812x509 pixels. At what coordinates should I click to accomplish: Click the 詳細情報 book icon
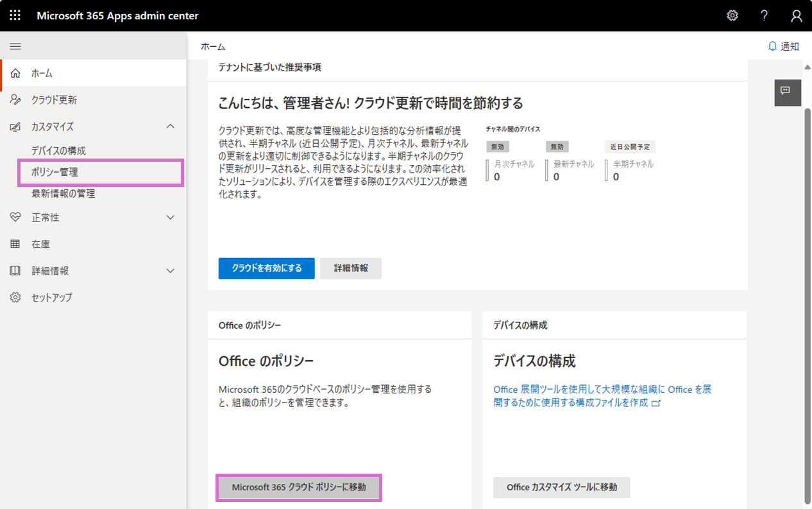[x=15, y=271]
